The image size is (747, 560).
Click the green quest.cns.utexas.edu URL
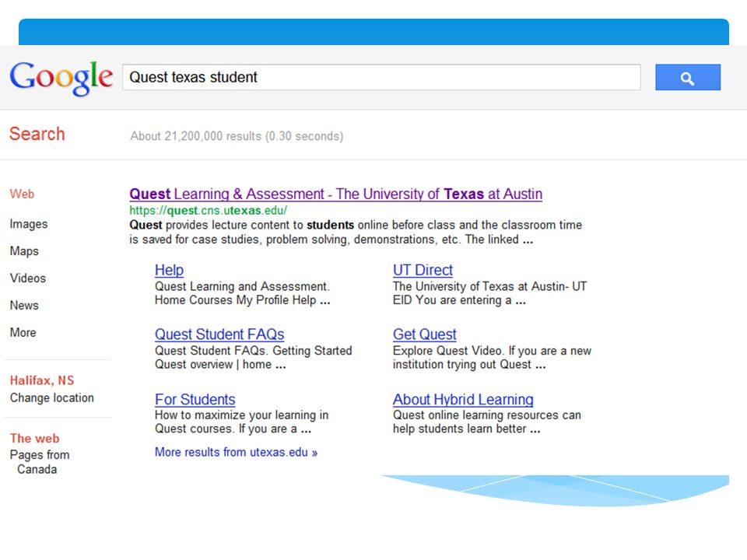click(x=209, y=211)
